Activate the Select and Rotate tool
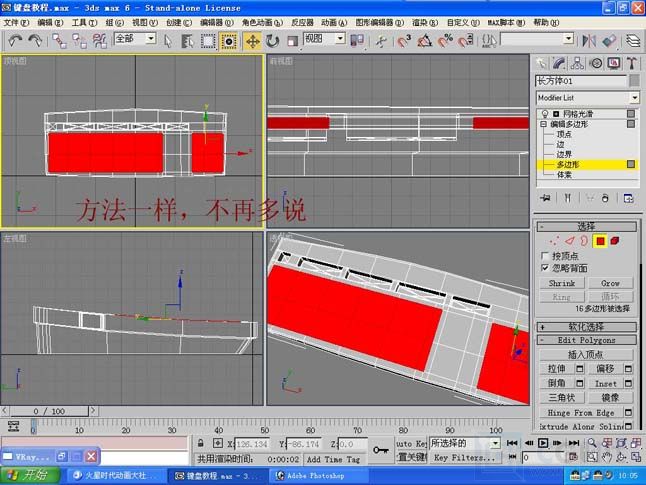646x485 pixels. pos(272,41)
